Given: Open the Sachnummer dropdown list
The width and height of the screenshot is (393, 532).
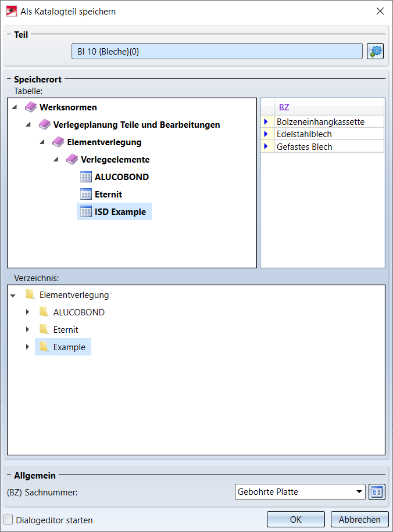Looking at the screenshot, I should point(358,492).
